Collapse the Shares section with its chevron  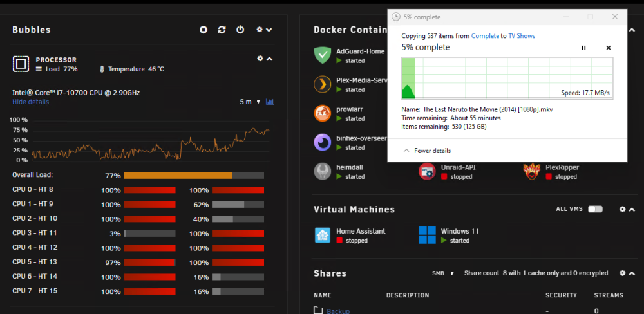(x=632, y=273)
